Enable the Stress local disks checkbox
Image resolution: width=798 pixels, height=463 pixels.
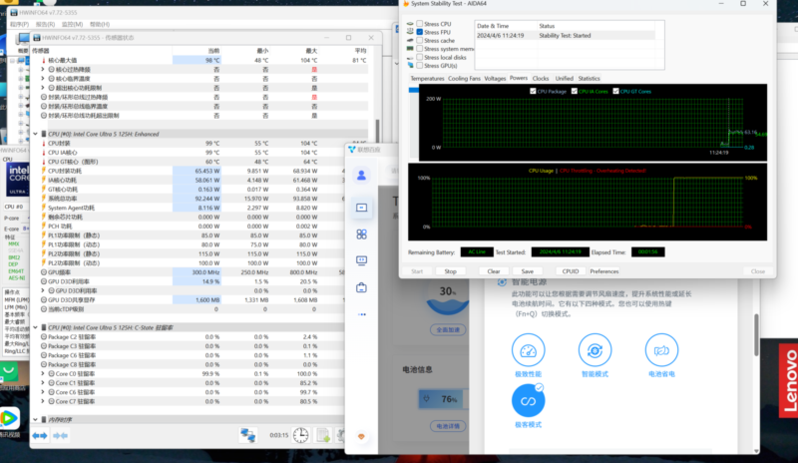point(419,57)
